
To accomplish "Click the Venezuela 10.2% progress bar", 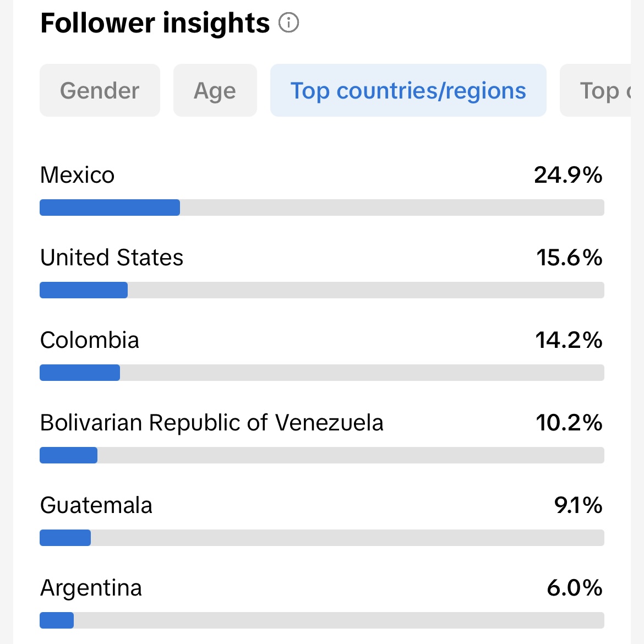I will [x=322, y=455].
